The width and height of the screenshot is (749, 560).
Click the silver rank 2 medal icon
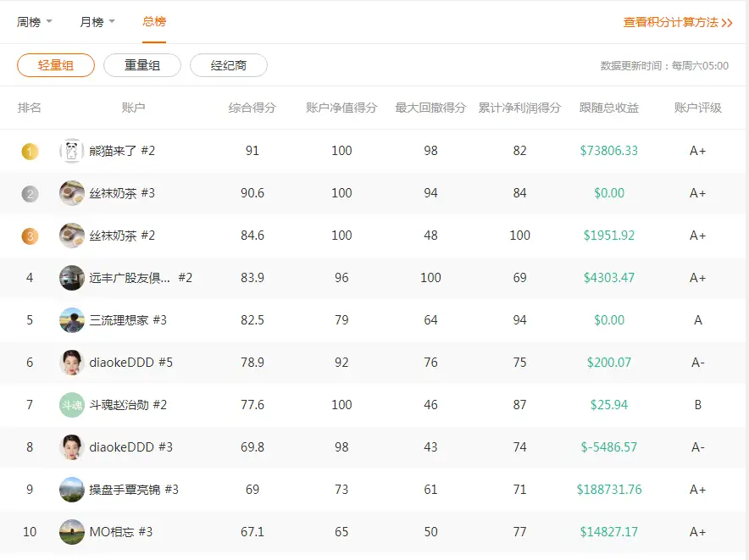click(x=30, y=193)
